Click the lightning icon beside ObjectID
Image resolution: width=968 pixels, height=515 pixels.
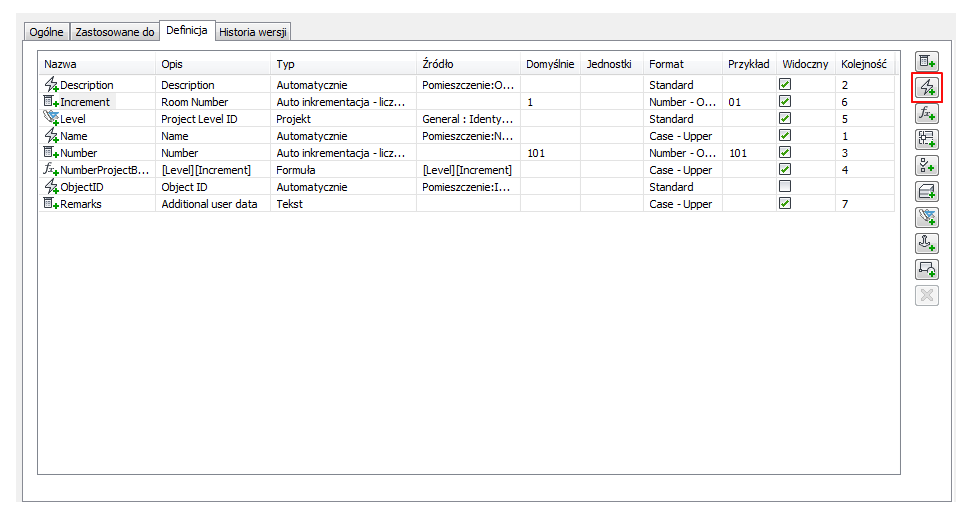51,186
